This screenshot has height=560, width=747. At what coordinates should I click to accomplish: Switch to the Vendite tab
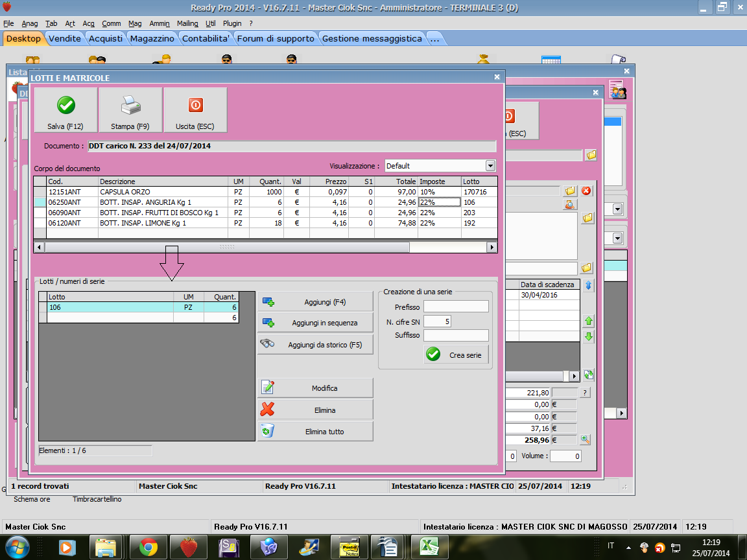65,39
